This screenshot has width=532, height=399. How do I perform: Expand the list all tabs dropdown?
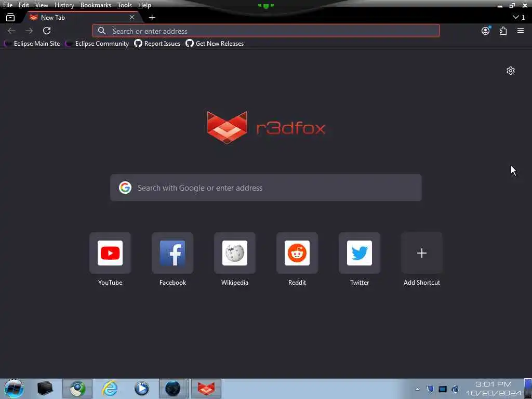pos(519,17)
